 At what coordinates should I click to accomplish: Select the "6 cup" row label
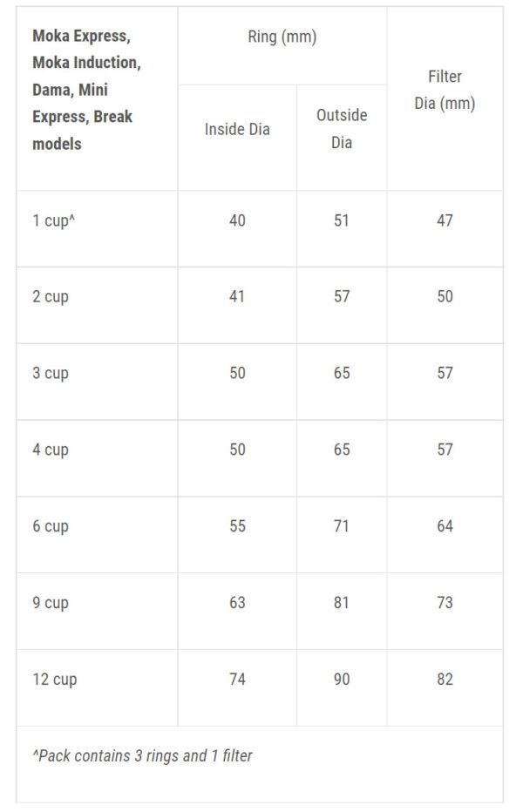pos(51,527)
